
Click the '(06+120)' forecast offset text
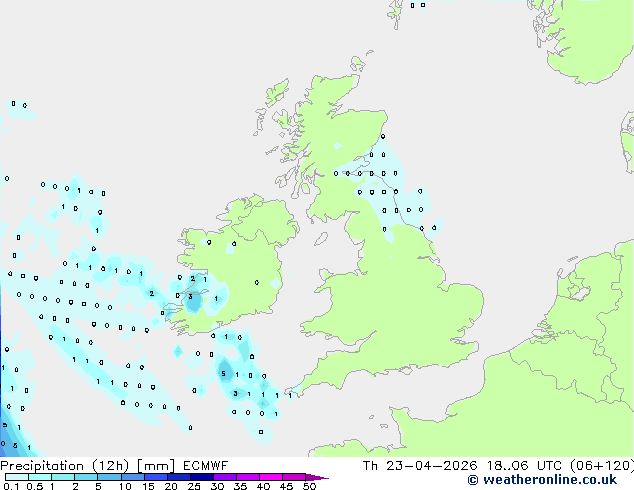point(602,466)
